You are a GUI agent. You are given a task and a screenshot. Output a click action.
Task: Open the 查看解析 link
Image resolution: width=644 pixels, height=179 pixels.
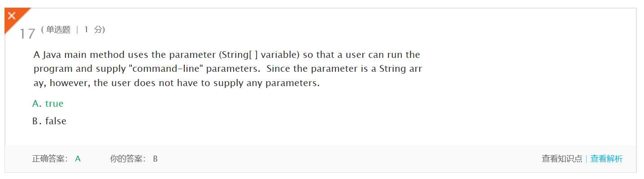606,159
